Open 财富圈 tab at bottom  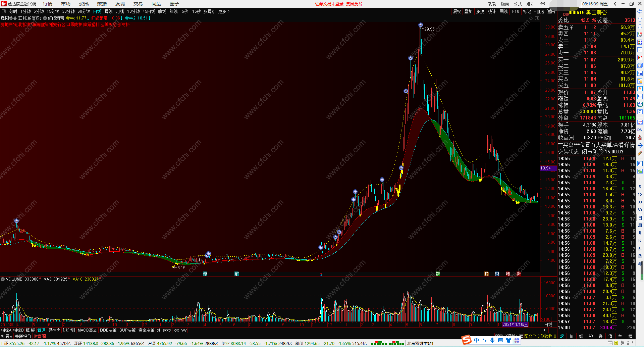coord(40,336)
